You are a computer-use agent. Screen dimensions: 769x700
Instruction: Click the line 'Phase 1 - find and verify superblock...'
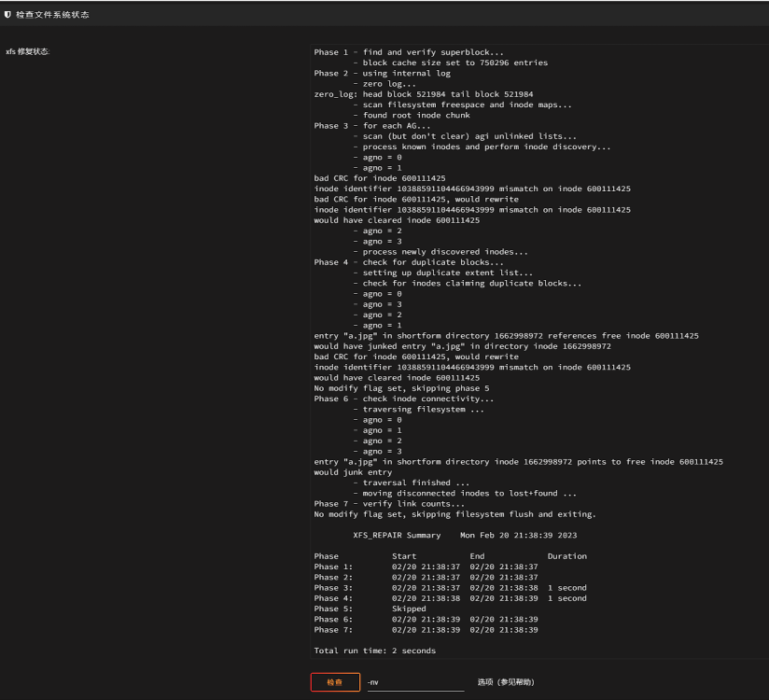click(x=409, y=52)
